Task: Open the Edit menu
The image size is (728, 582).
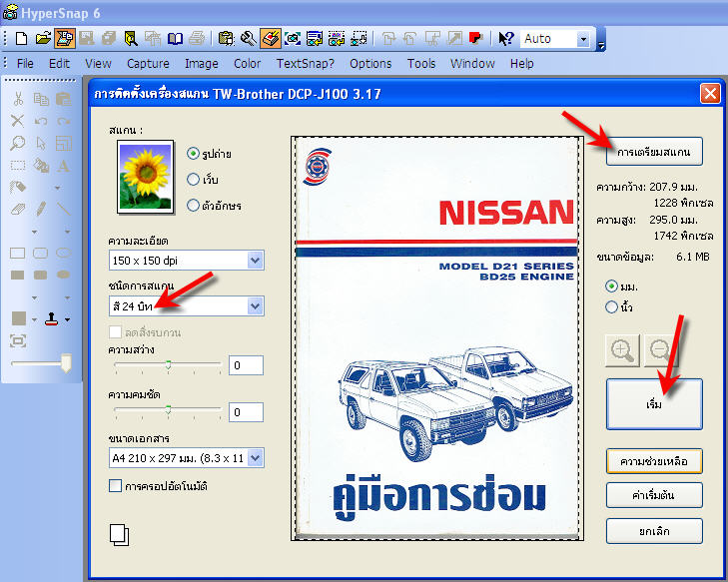Action: pos(59,64)
